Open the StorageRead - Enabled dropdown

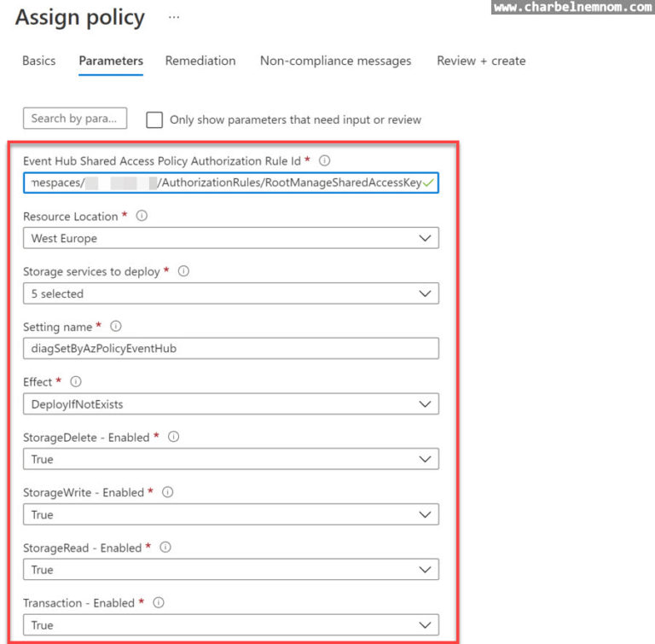pos(231,569)
